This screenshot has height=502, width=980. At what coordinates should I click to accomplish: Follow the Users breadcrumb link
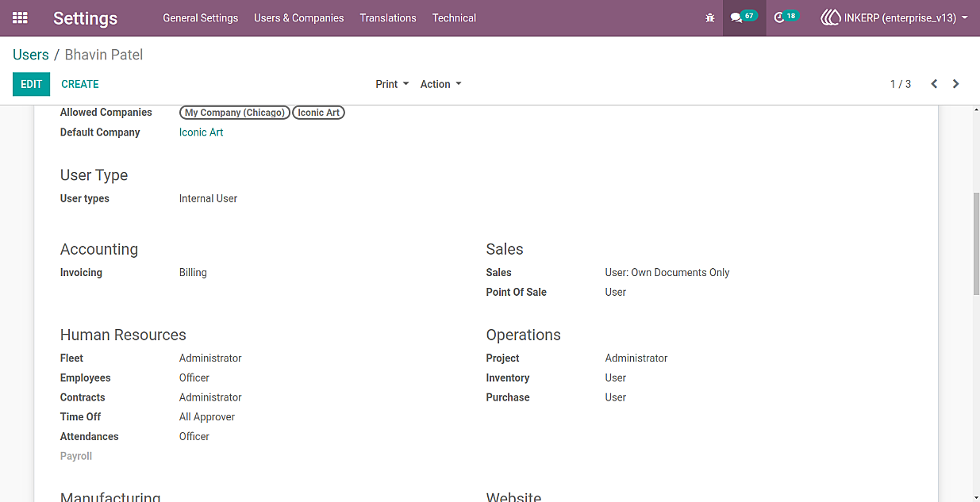click(31, 55)
